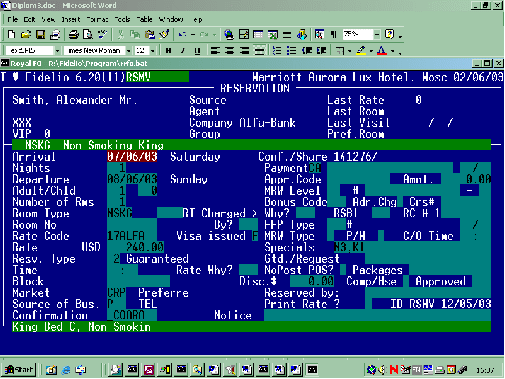Toggle Italic formatting in Word

(x=183, y=51)
